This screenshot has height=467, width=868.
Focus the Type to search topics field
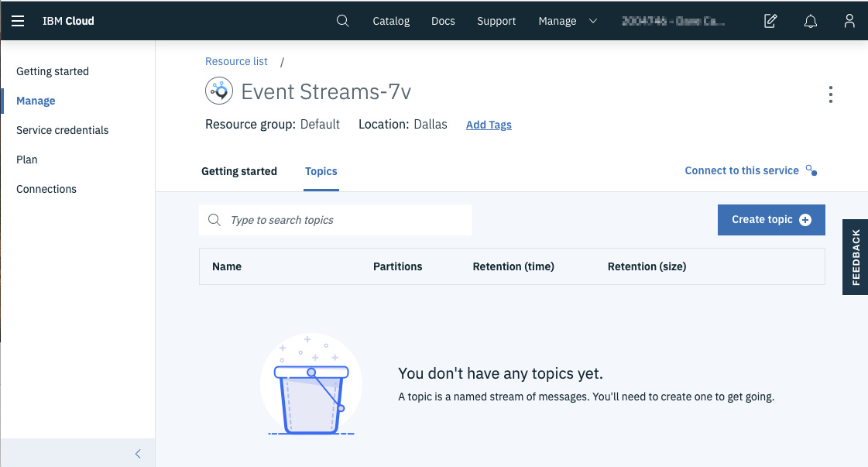point(335,220)
